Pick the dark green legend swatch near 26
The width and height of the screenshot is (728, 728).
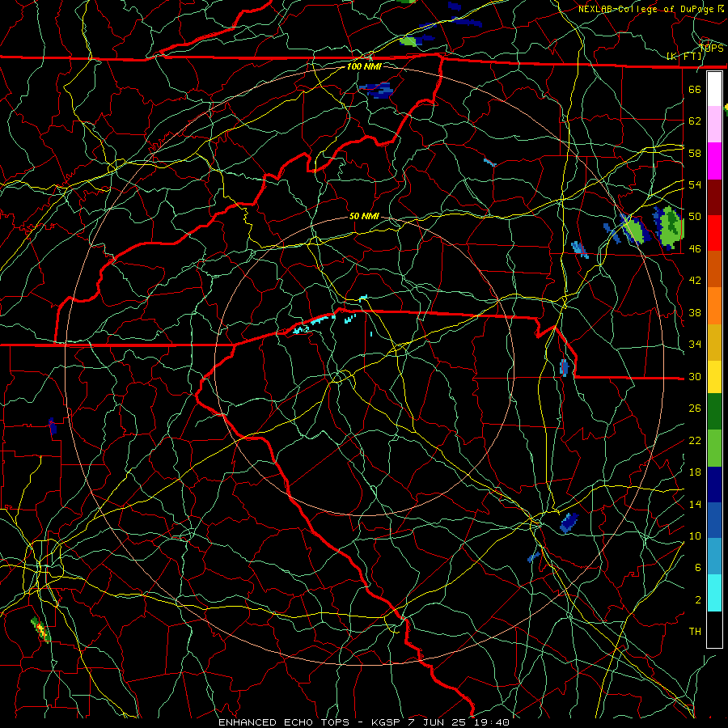tap(714, 412)
